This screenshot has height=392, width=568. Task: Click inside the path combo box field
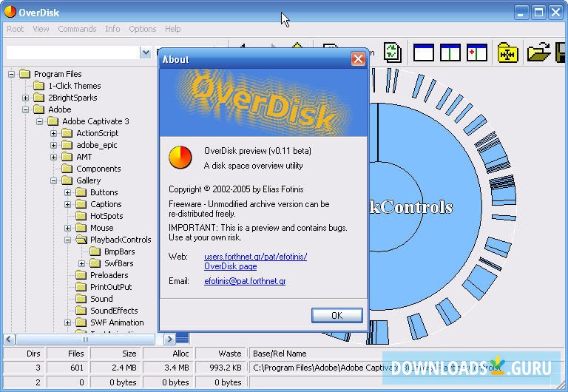coord(73,53)
